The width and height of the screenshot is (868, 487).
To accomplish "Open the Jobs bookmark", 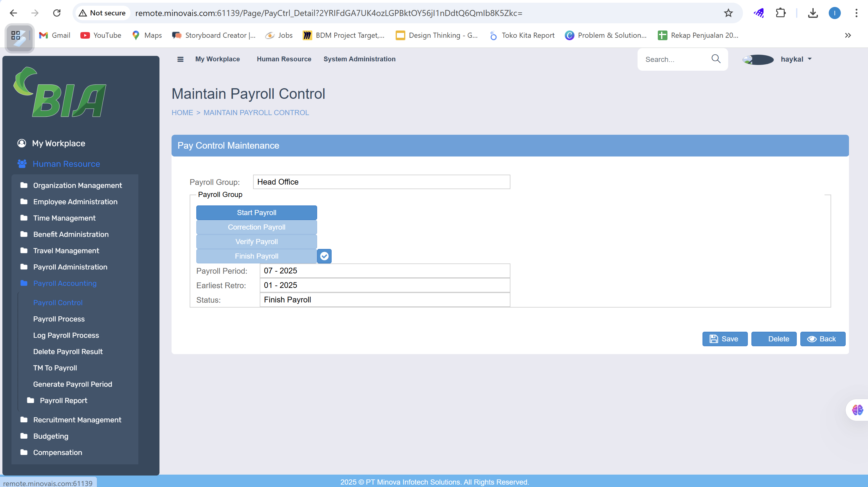I will point(279,35).
